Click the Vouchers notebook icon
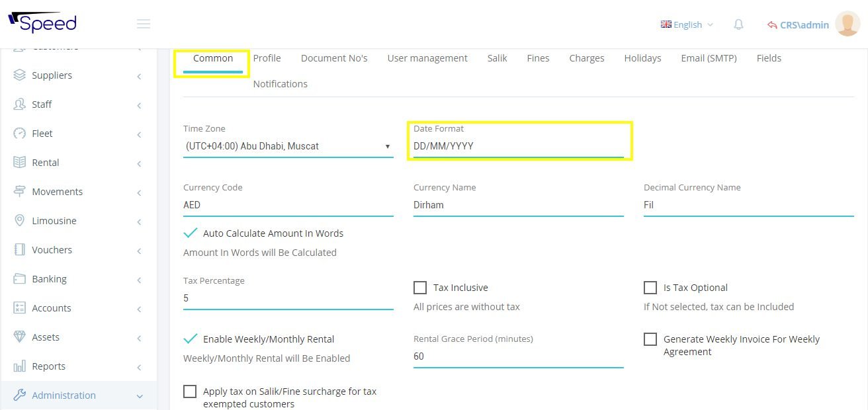Image resolution: width=868 pixels, height=410 pixels. click(20, 250)
